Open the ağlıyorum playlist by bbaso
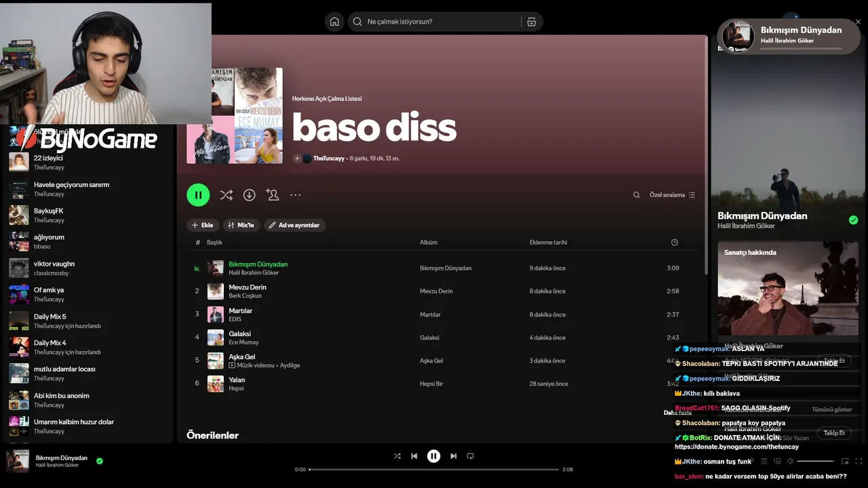 click(88, 242)
